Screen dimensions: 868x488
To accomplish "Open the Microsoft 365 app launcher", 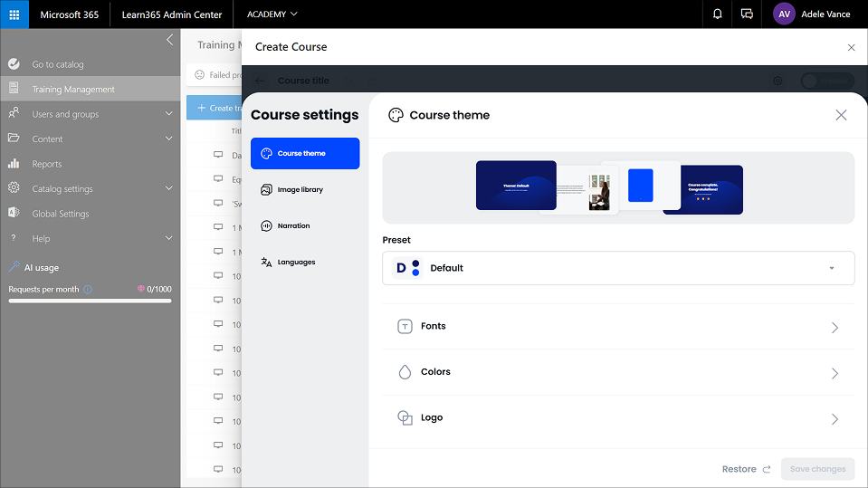I will pyautogui.click(x=14, y=14).
